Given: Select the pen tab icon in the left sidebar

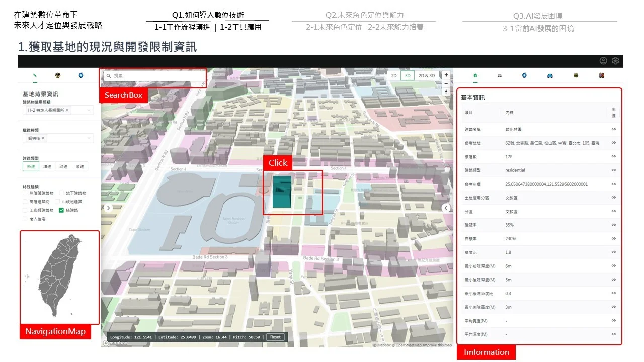Looking at the screenshot, I should tap(34, 75).
